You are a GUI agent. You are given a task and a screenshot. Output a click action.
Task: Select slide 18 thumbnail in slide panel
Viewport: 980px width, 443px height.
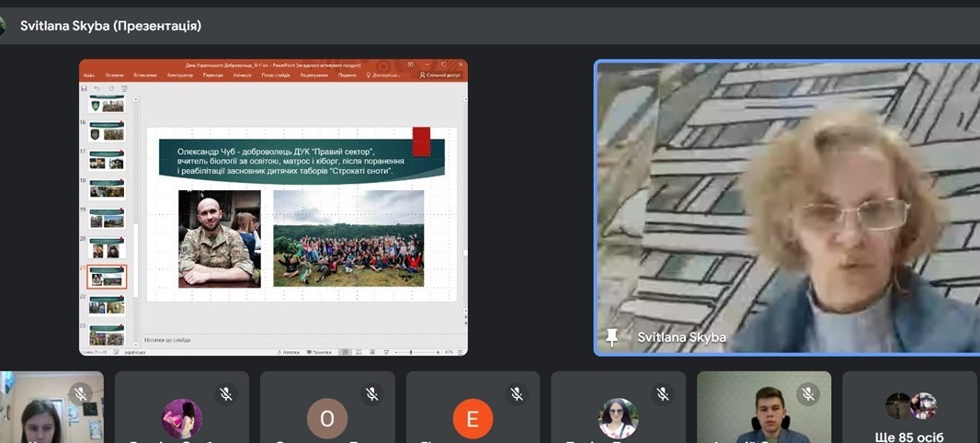click(x=107, y=188)
